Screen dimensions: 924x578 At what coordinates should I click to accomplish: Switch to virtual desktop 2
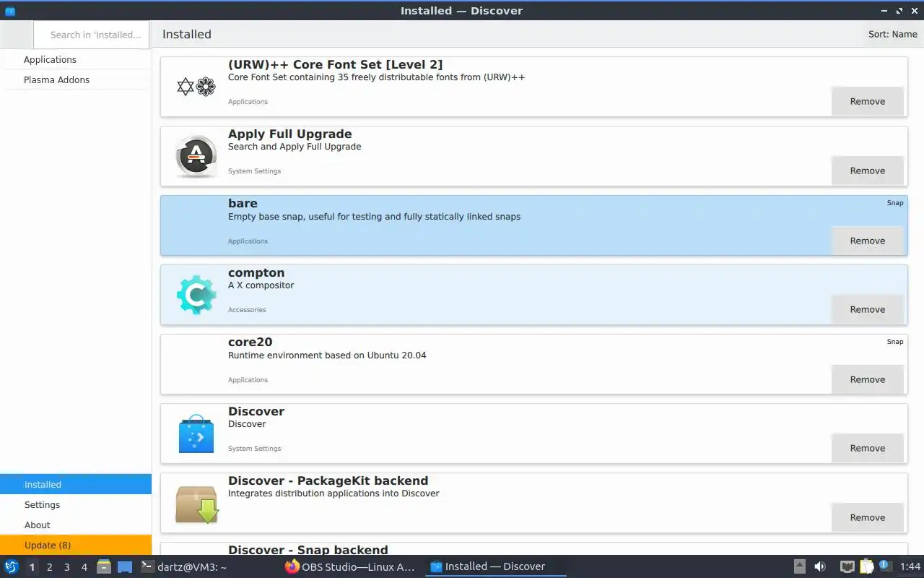[x=50, y=567]
